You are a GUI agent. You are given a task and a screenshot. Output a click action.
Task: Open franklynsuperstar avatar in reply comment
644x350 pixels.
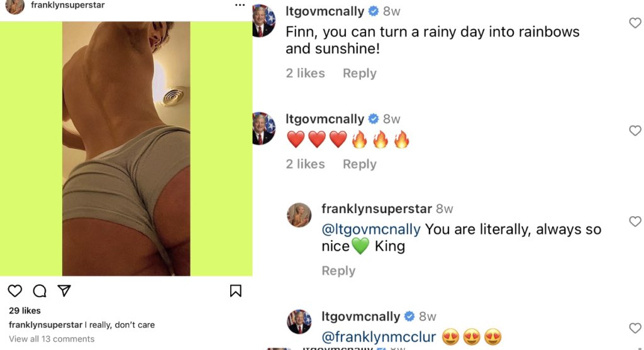299,215
